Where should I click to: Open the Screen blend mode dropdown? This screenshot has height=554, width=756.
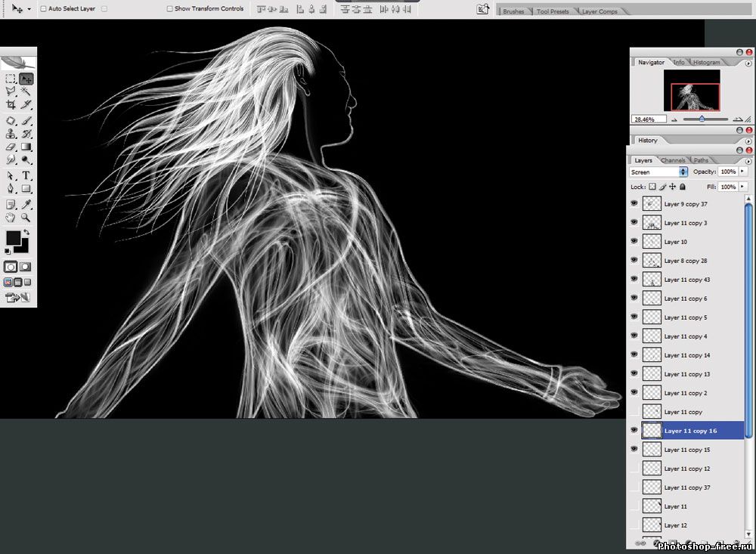click(x=658, y=172)
